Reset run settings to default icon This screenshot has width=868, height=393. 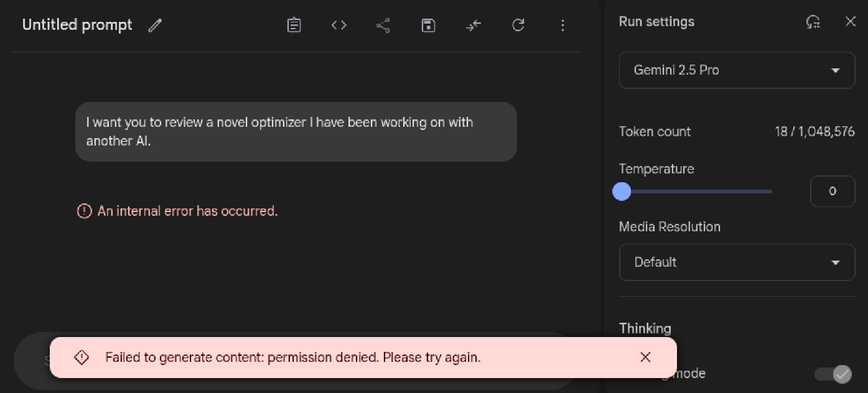coord(813,22)
